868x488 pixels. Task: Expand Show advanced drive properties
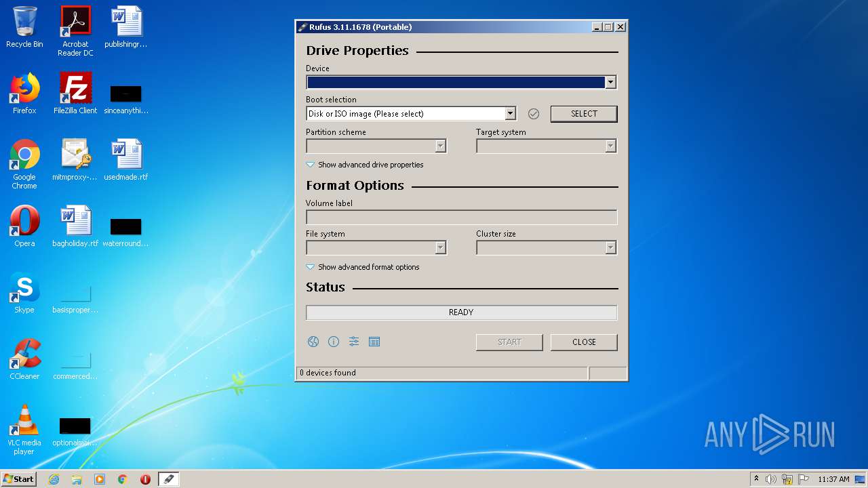click(365, 165)
